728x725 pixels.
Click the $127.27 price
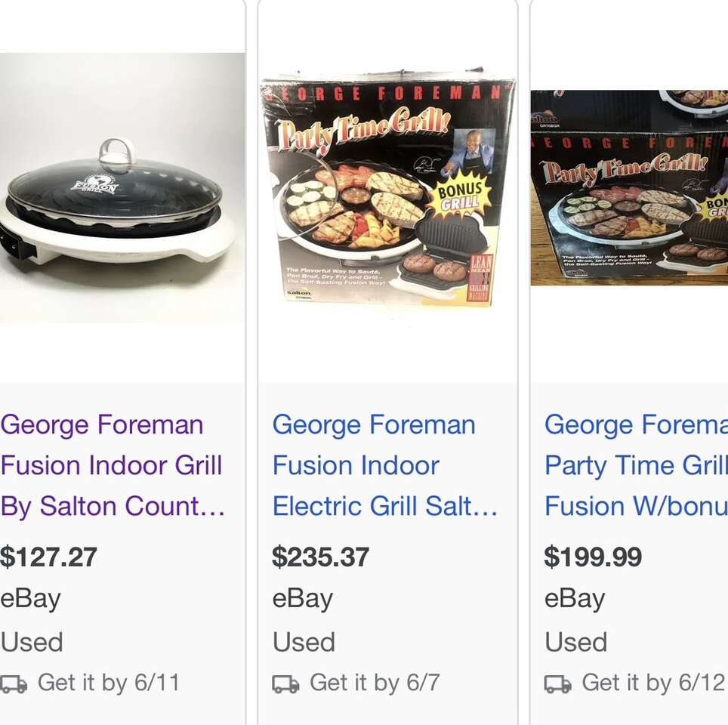(x=49, y=557)
